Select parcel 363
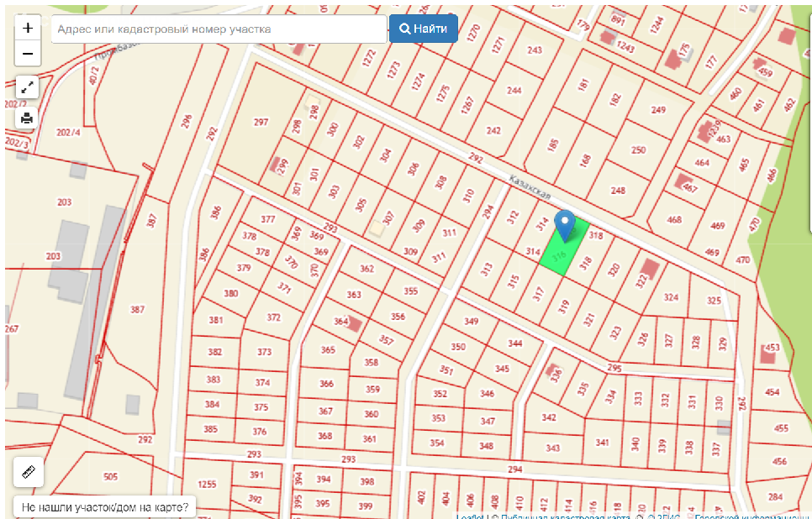 [354, 295]
